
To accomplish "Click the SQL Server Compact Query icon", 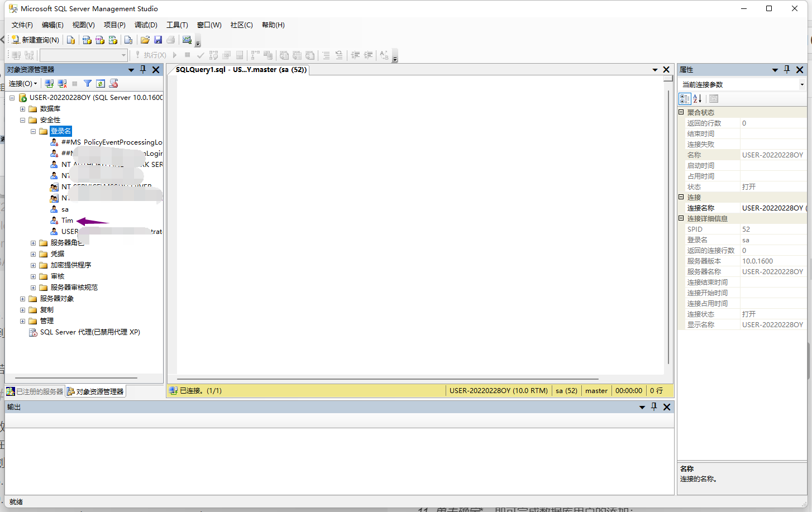I will click(128, 40).
